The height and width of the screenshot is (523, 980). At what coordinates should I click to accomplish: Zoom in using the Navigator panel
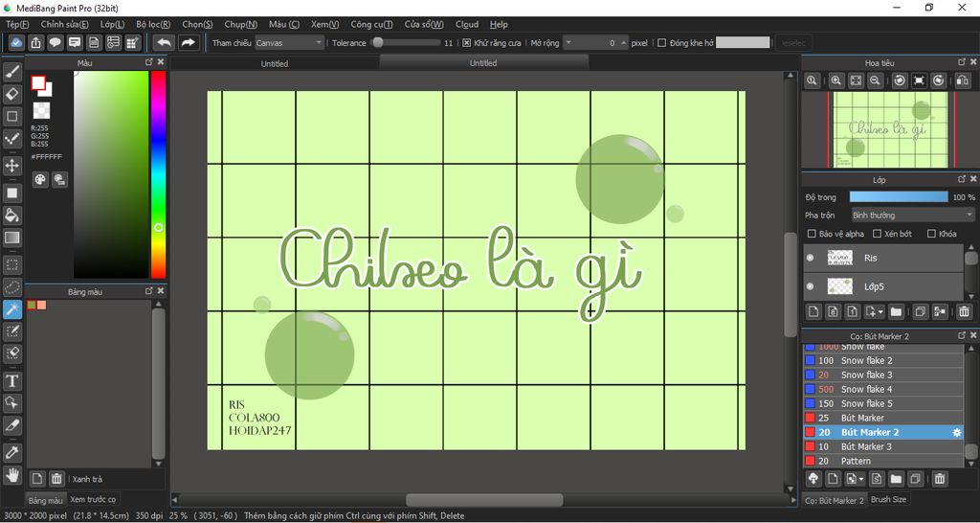835,80
